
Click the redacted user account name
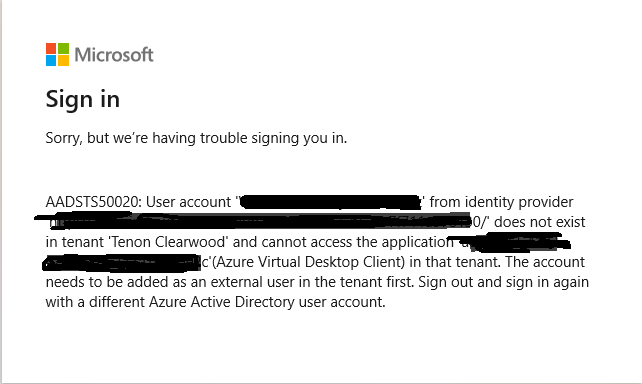(x=330, y=202)
